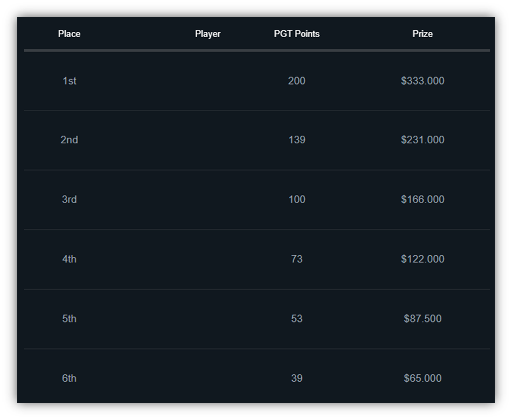Image resolution: width=512 pixels, height=420 pixels.
Task: Click the PGT Points column header
Action: click(296, 34)
